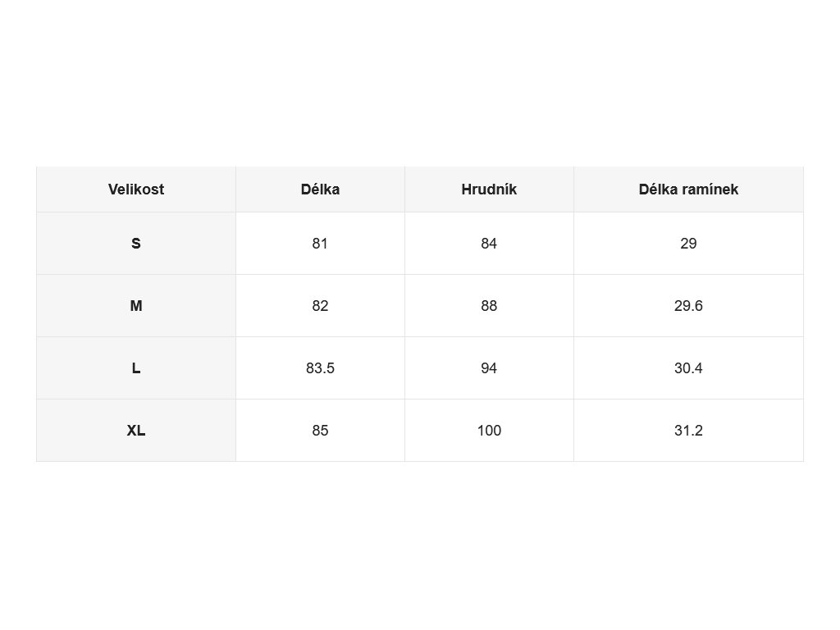Image resolution: width=840 pixels, height=630 pixels.
Task: Click the strap length 30.4 cell
Action: click(688, 368)
